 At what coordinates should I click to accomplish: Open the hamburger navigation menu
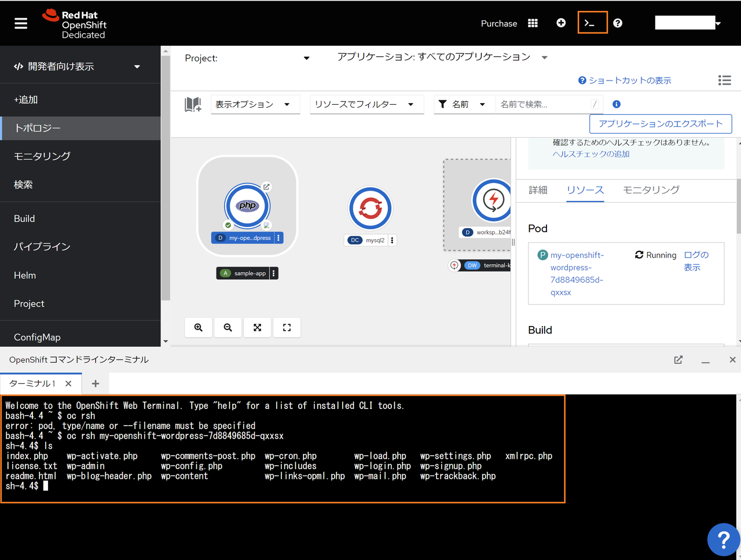click(21, 23)
